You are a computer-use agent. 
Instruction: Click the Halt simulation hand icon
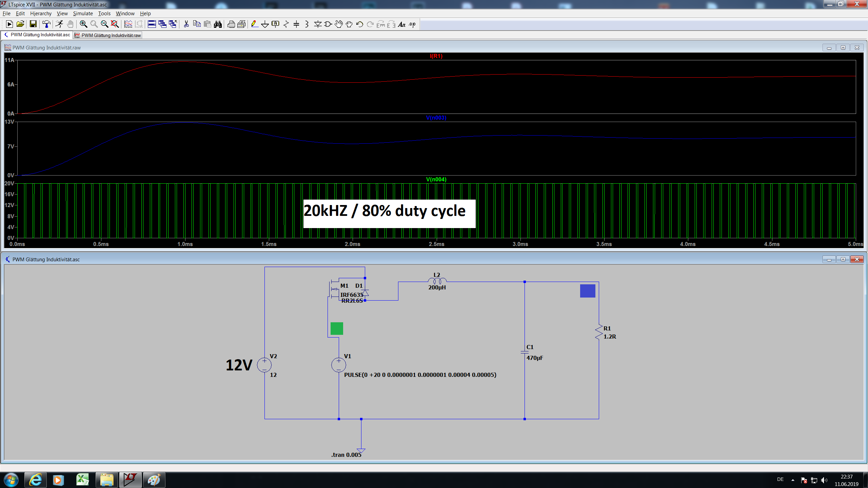pos(70,24)
